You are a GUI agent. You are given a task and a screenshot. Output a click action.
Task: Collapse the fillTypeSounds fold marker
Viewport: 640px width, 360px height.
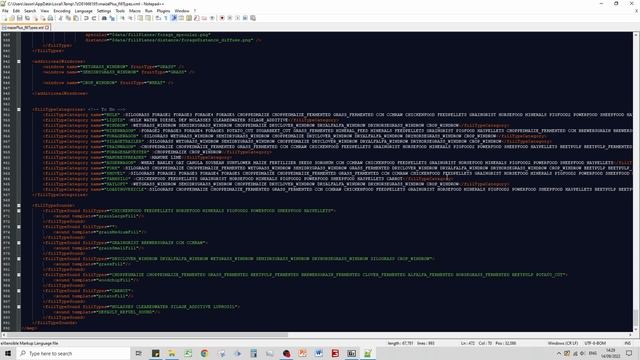(19, 205)
